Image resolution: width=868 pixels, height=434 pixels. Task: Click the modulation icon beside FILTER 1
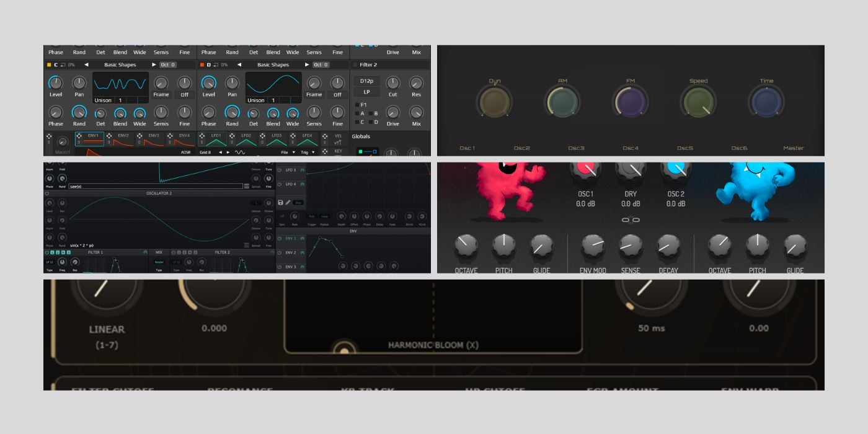click(x=146, y=252)
